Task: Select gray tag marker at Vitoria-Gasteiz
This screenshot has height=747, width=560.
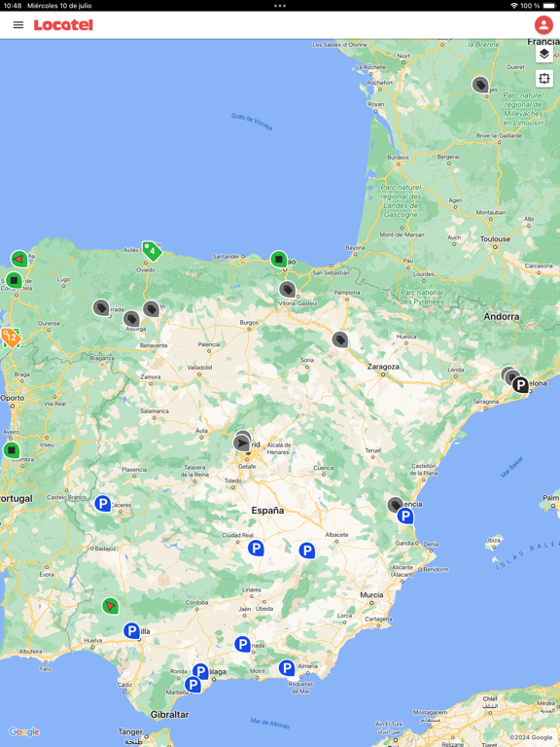Action: [287, 290]
